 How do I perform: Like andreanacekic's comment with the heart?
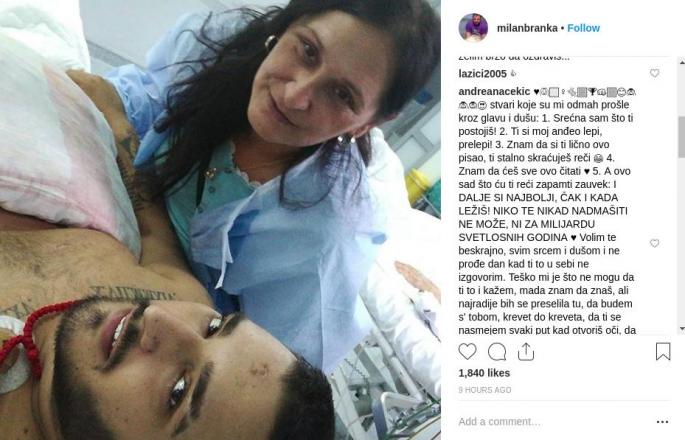click(654, 243)
